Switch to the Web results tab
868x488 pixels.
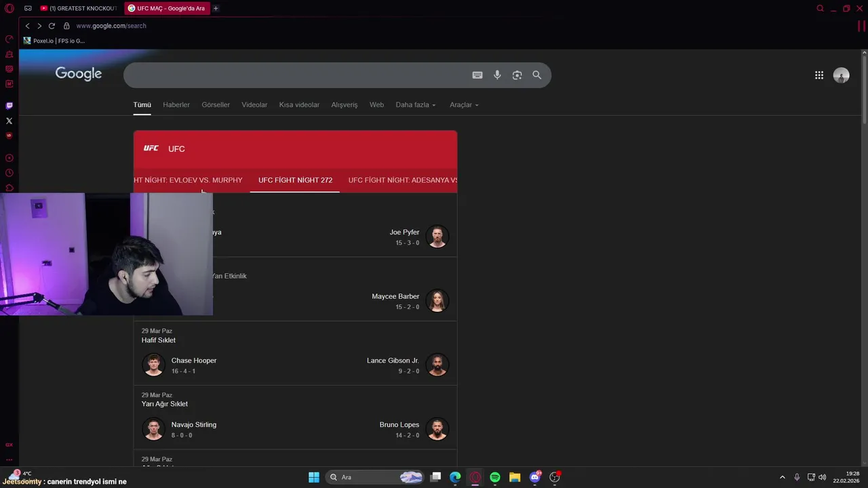[376, 105]
